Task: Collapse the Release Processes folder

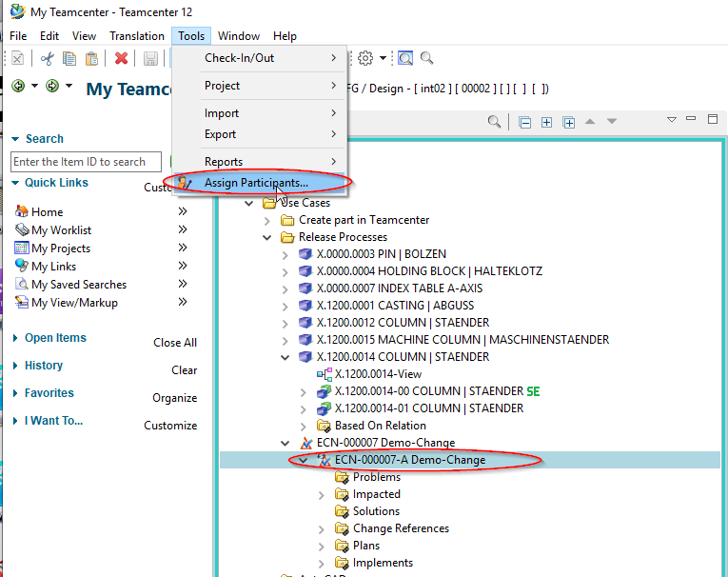Action: [x=268, y=237]
